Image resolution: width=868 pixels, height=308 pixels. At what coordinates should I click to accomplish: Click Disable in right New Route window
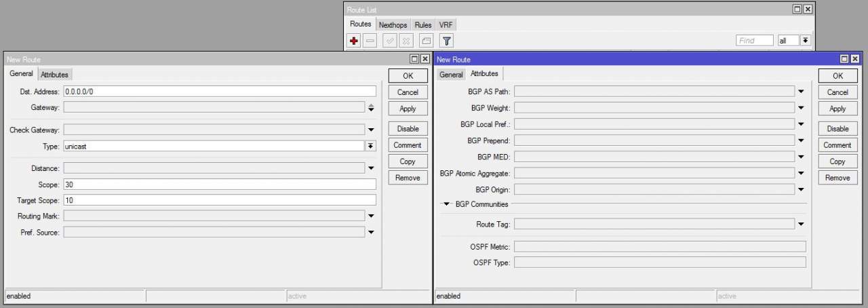coord(837,128)
